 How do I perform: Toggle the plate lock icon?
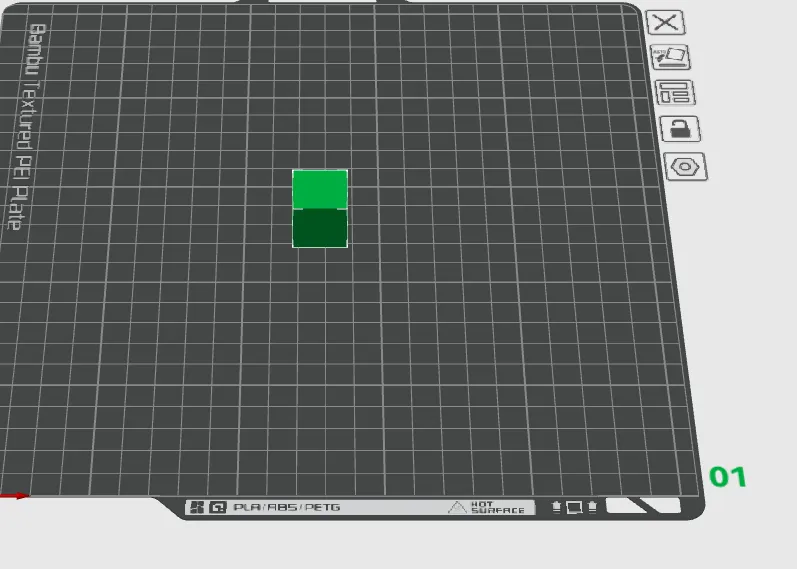tap(680, 129)
